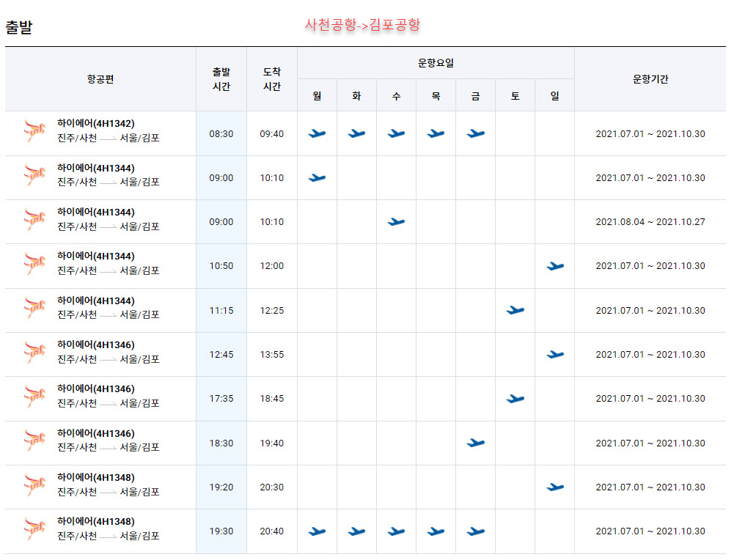Click the 화 day column header
Viewport: 734px width, 560px height.
(x=356, y=96)
